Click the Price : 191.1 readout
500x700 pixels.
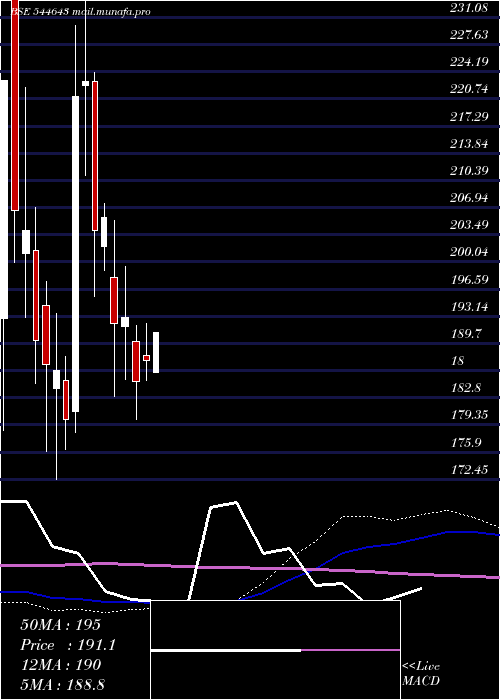(x=68, y=645)
